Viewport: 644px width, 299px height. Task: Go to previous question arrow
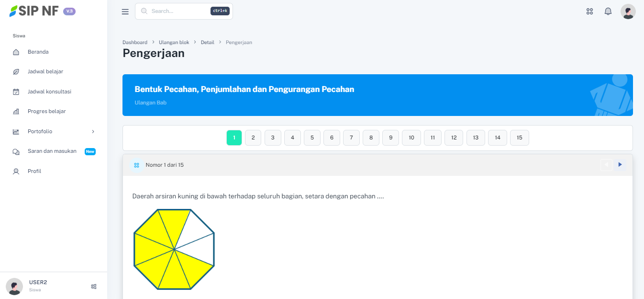(606, 165)
